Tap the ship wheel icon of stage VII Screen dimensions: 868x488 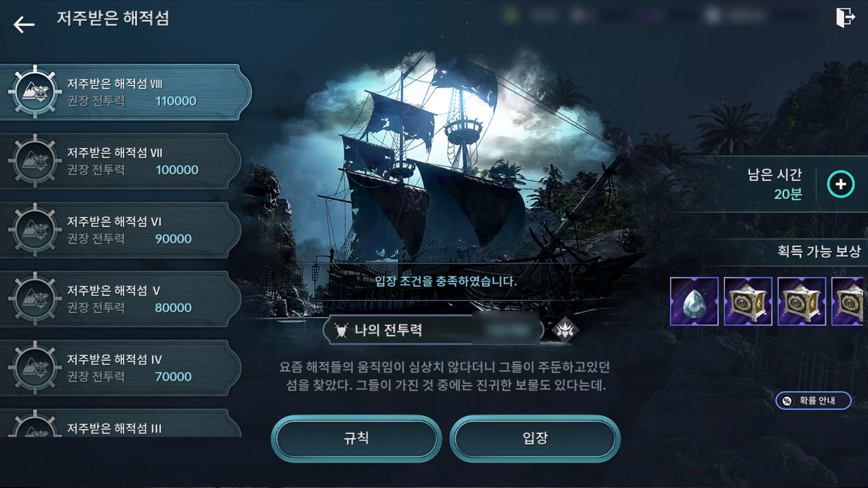35,161
